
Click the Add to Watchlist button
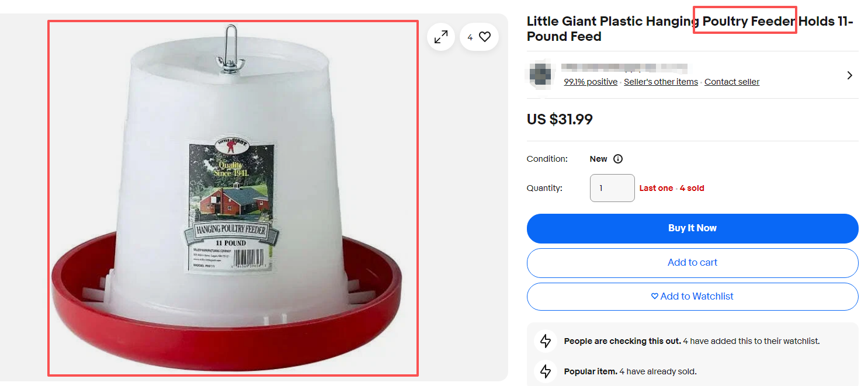pyautogui.click(x=692, y=297)
